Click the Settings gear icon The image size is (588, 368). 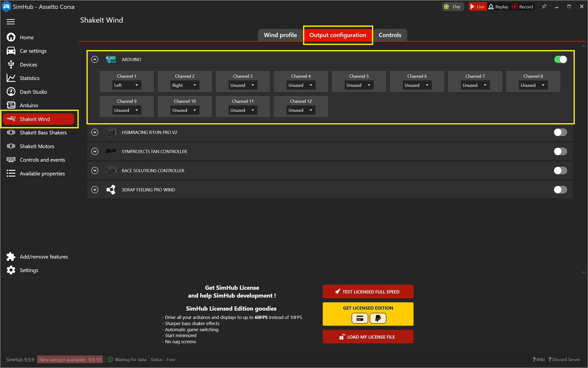[x=11, y=270]
